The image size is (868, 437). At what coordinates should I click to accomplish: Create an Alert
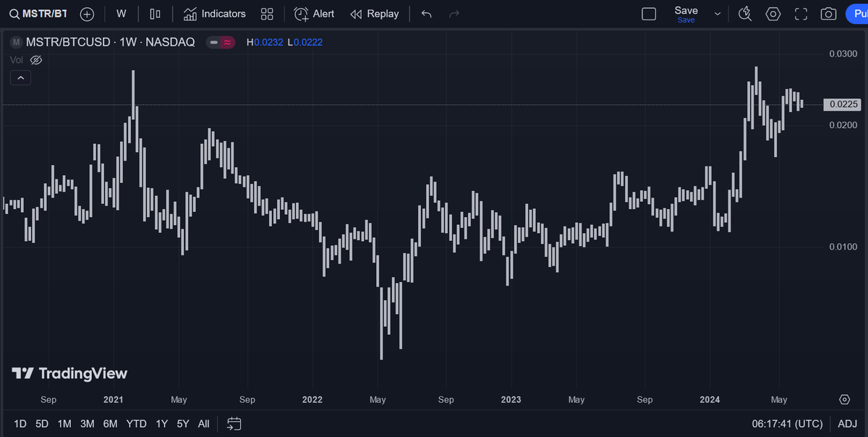coord(314,14)
